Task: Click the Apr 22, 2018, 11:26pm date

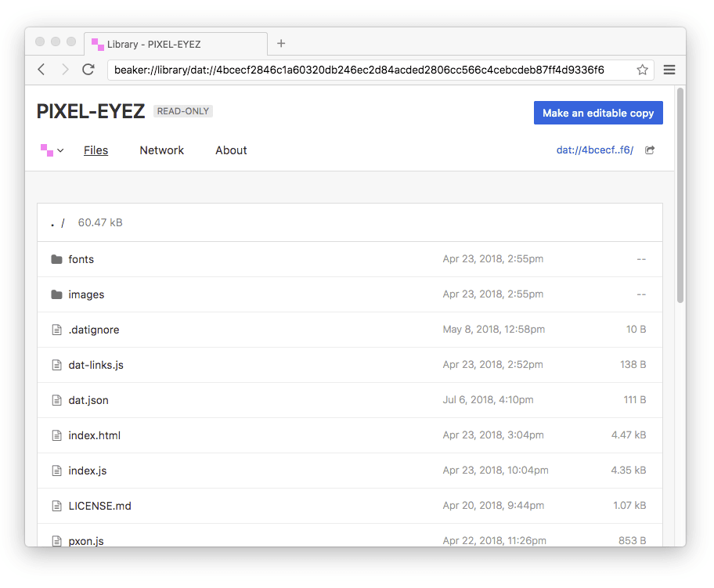Action: click(x=494, y=541)
